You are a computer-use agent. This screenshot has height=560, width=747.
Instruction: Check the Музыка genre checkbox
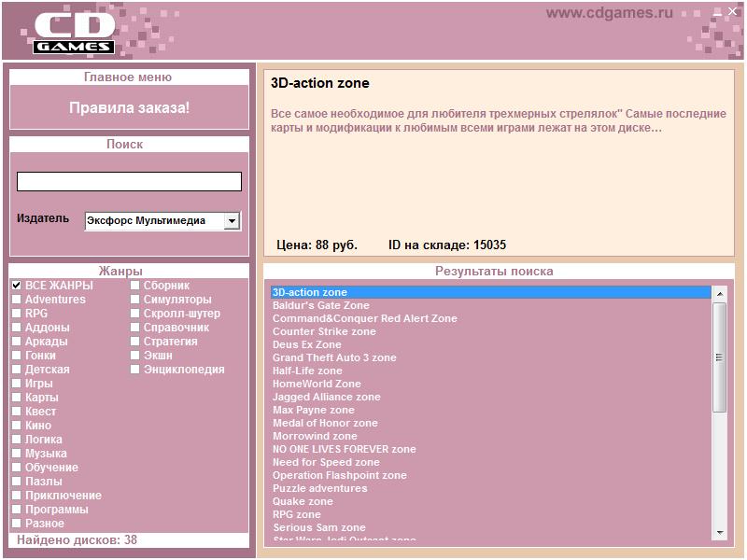click(x=17, y=454)
